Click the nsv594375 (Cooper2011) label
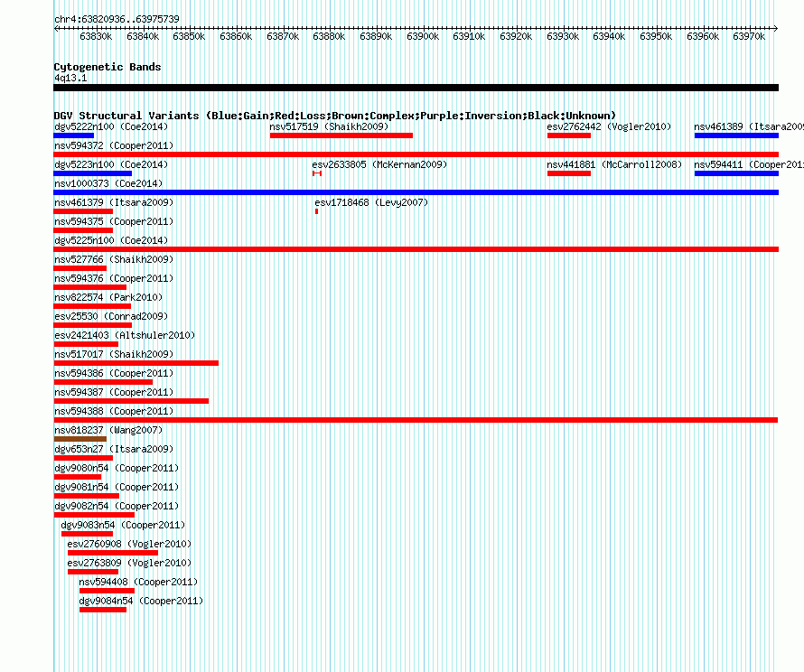Viewport: 804px width, 672px height. click(114, 221)
